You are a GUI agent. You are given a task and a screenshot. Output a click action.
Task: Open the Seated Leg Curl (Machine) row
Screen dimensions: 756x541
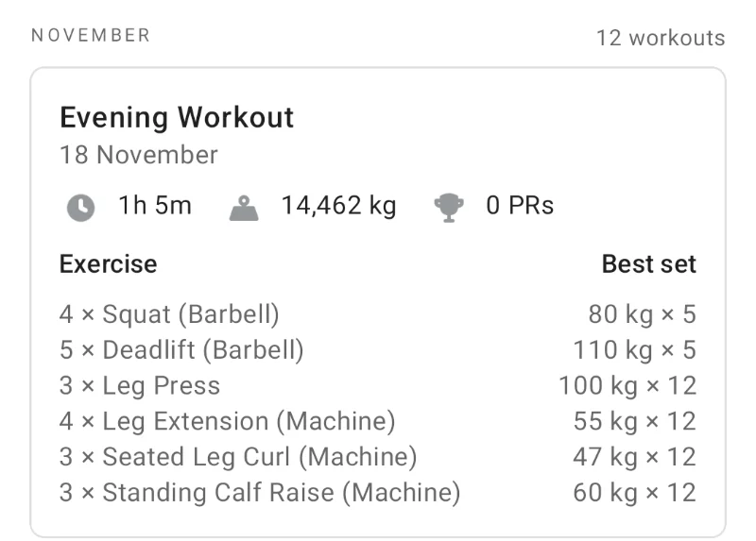pyautogui.click(x=378, y=457)
